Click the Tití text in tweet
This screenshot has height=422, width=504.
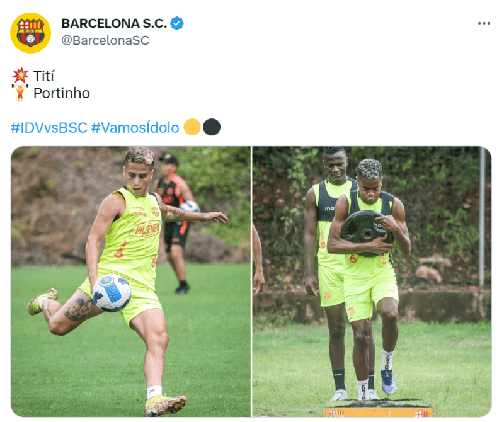43,76
